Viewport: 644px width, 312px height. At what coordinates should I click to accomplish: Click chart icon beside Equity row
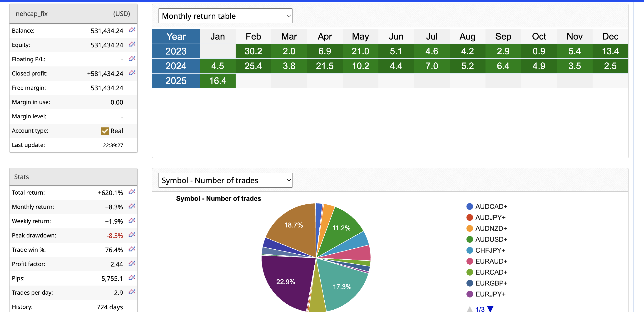pos(132,44)
